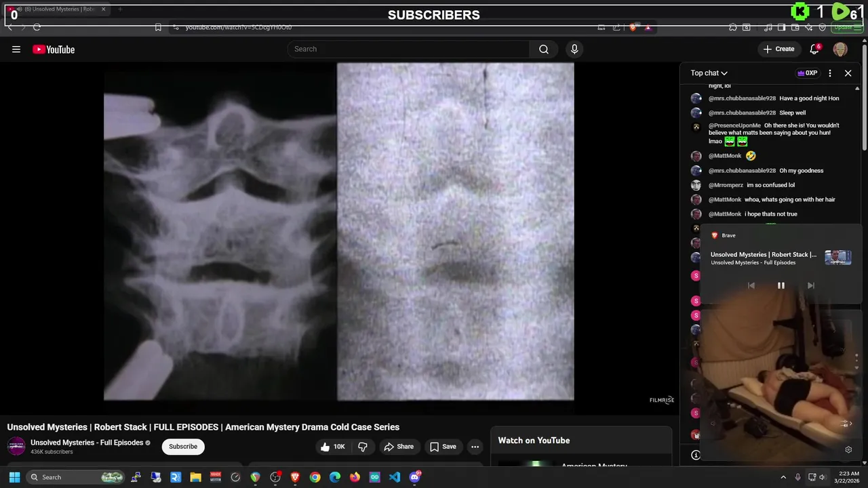The image size is (868, 488).
Task: Click the video title text
Action: point(203,427)
